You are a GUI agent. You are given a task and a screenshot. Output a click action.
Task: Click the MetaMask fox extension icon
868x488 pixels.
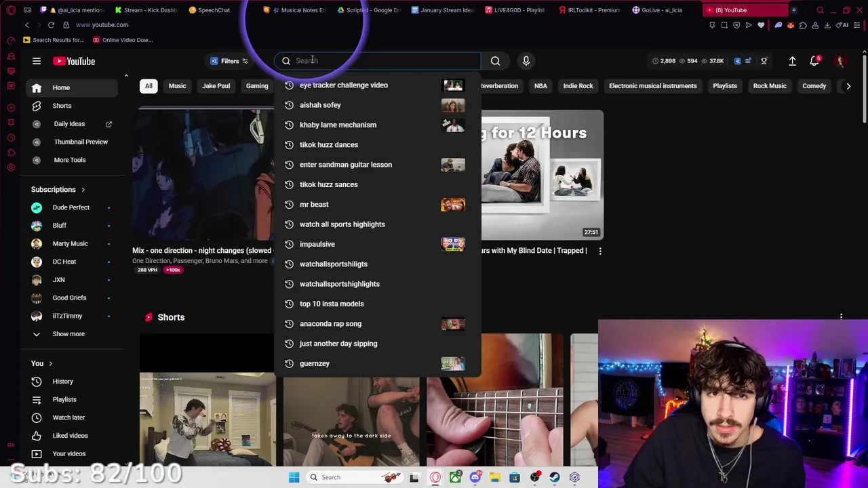click(x=791, y=25)
